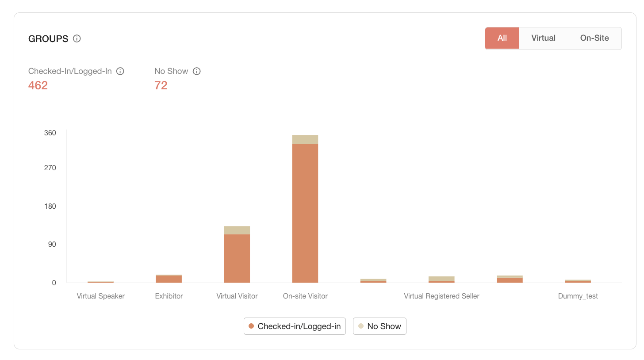Click the Virtual Visitor no-show bar segment
The width and height of the screenshot is (644, 360).
[x=237, y=230]
